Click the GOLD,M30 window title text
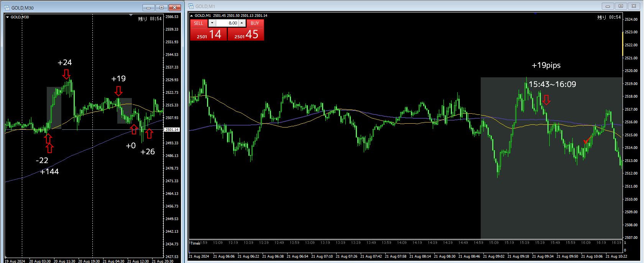 pos(23,8)
